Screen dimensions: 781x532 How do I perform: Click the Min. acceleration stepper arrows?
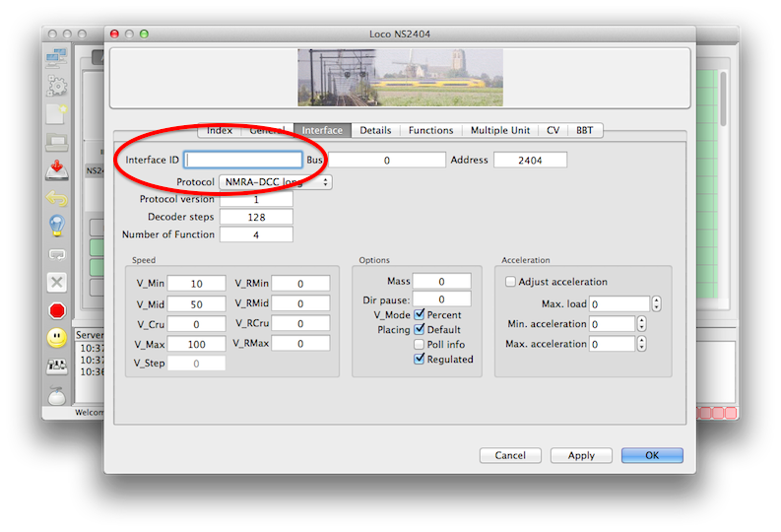coord(642,324)
